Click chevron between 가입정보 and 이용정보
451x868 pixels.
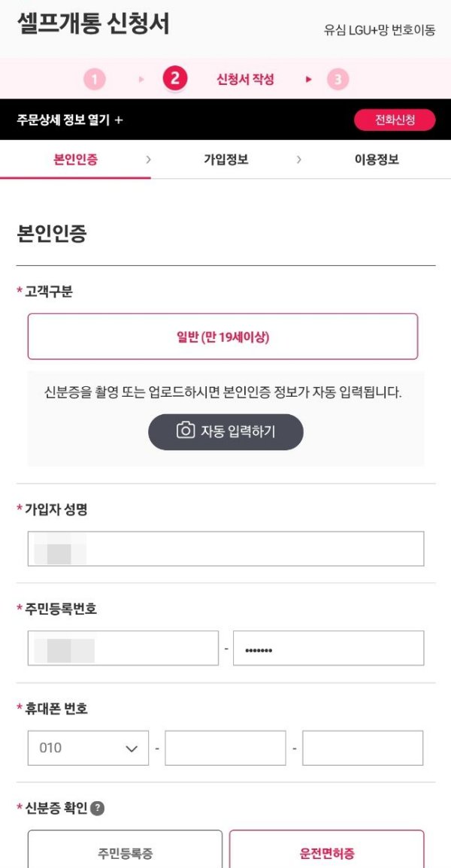pyautogui.click(x=299, y=159)
